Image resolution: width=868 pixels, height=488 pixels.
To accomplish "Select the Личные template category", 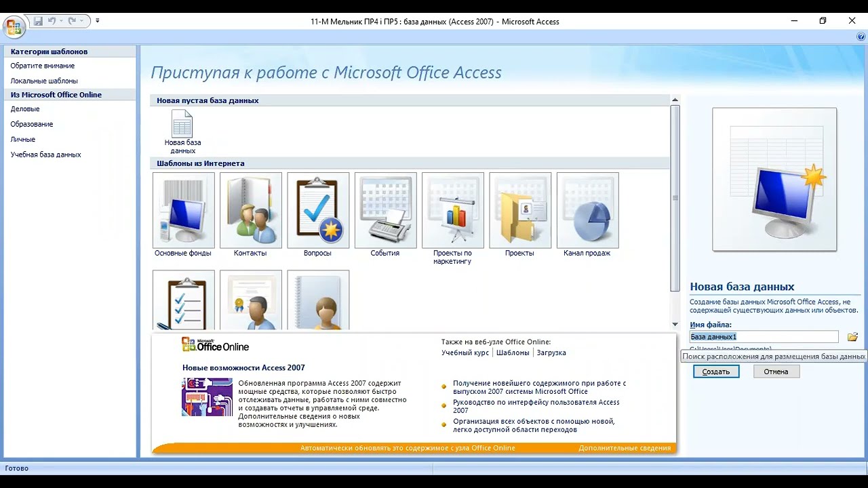I will point(23,140).
